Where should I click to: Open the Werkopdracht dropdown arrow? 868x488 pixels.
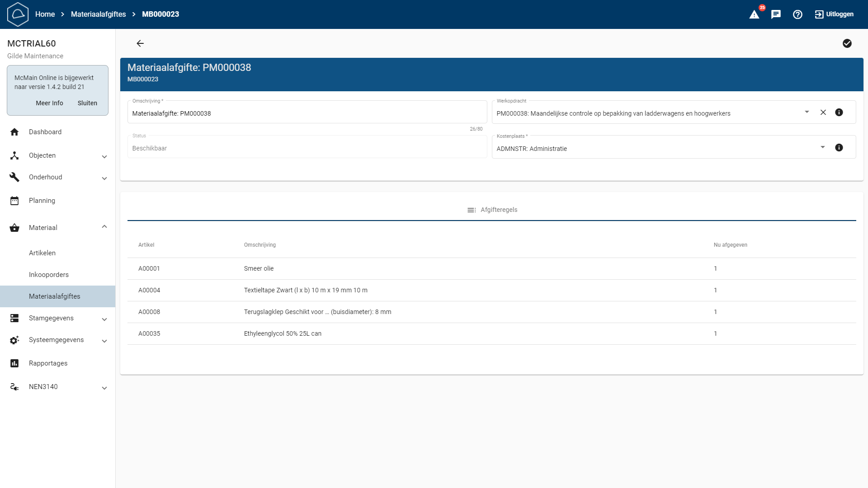[x=807, y=112]
